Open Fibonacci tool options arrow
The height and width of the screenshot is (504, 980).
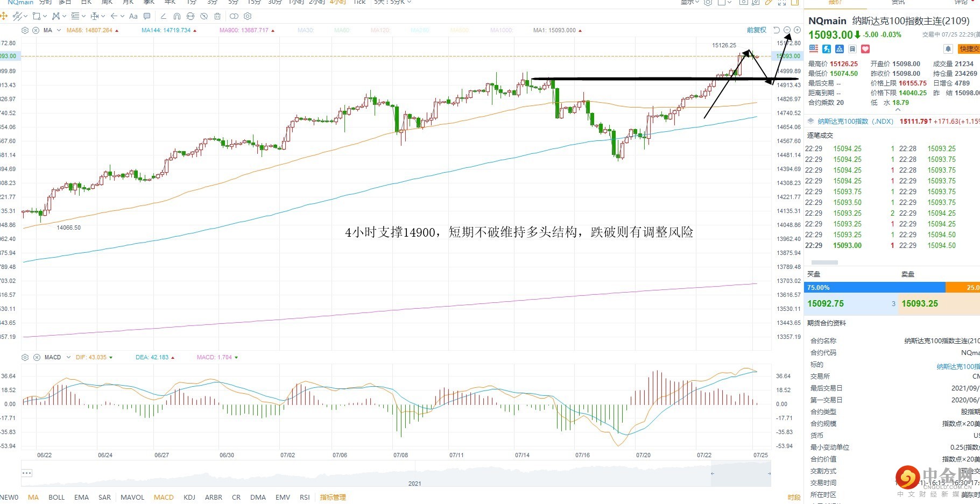(x=83, y=16)
